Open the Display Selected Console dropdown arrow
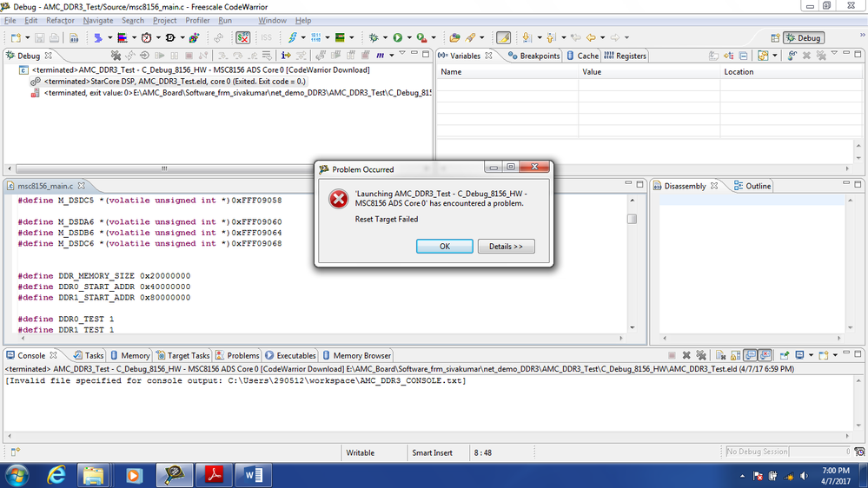Image resolution: width=868 pixels, height=488 pixels. tap(811, 355)
